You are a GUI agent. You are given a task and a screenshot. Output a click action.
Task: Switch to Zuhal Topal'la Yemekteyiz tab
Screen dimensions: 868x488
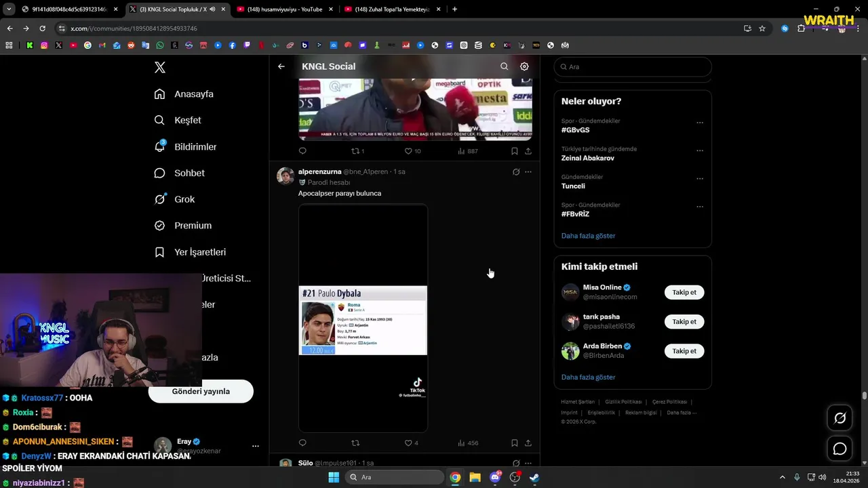[392, 9]
